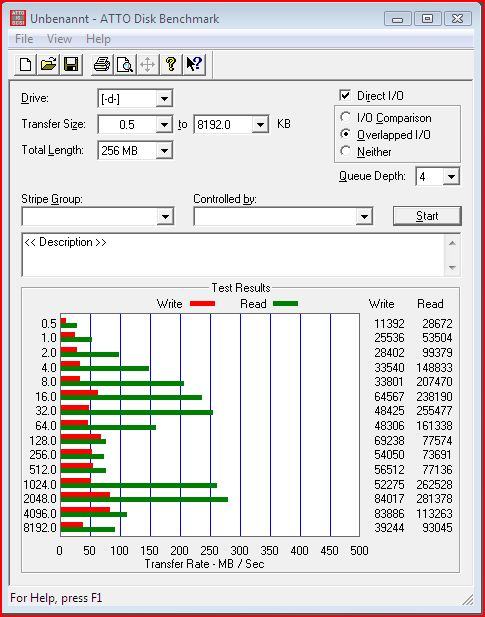
Task: Open the View menu
Action: [59, 39]
